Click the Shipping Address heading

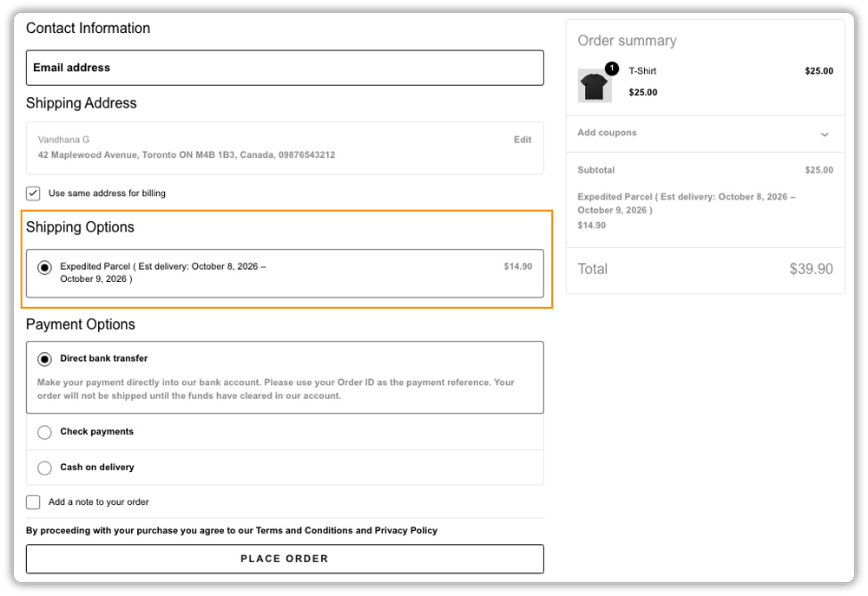pyautogui.click(x=81, y=103)
